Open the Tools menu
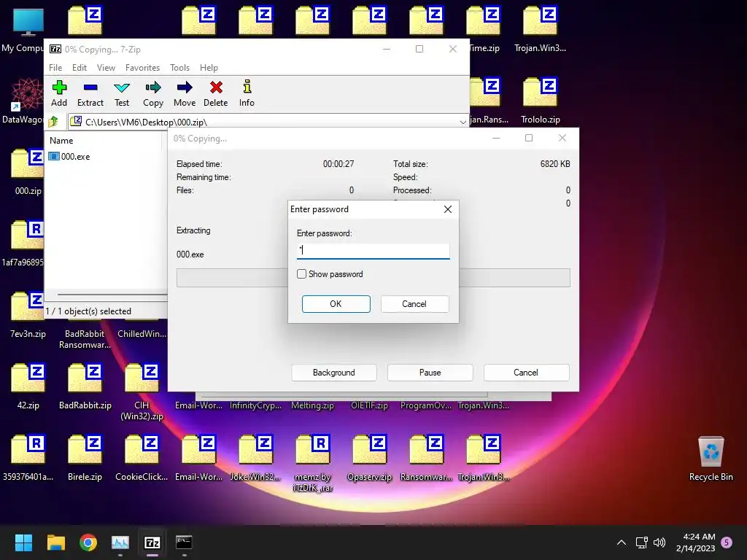The width and height of the screenshot is (747, 560). pyautogui.click(x=179, y=68)
